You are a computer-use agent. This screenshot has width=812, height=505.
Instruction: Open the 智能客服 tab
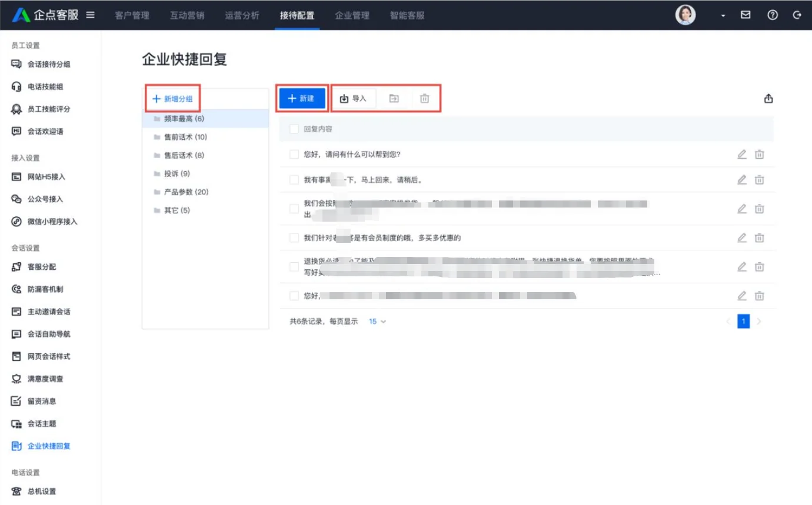point(407,15)
